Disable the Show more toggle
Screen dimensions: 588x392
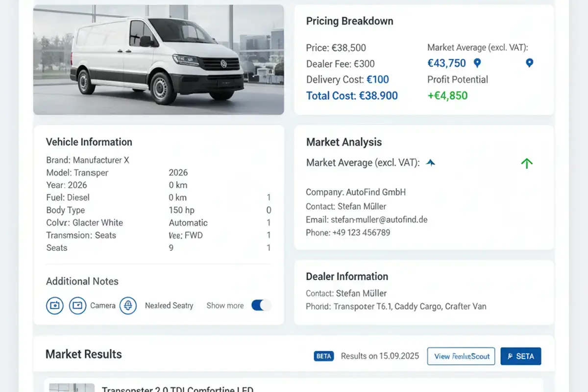tap(262, 305)
